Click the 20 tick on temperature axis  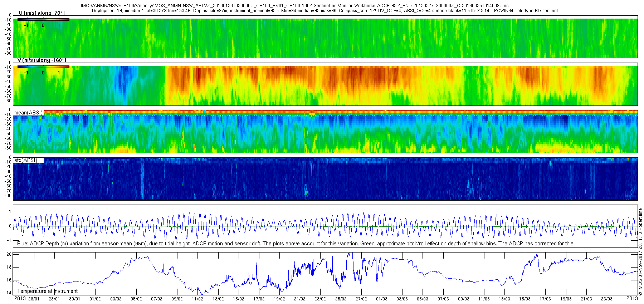(x=9, y=254)
